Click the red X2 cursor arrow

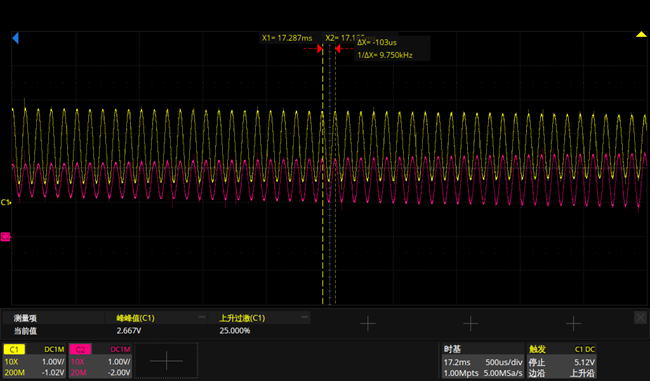point(338,49)
